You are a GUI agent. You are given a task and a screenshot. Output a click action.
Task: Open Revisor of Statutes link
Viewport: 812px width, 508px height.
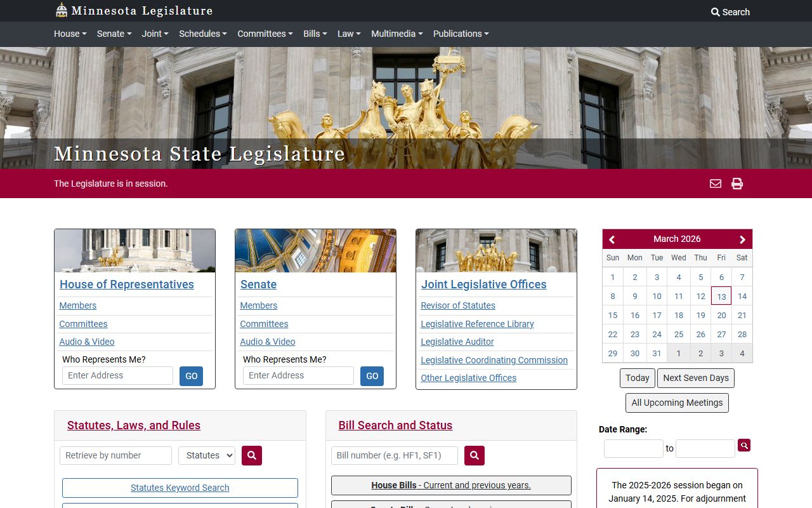[458, 305]
